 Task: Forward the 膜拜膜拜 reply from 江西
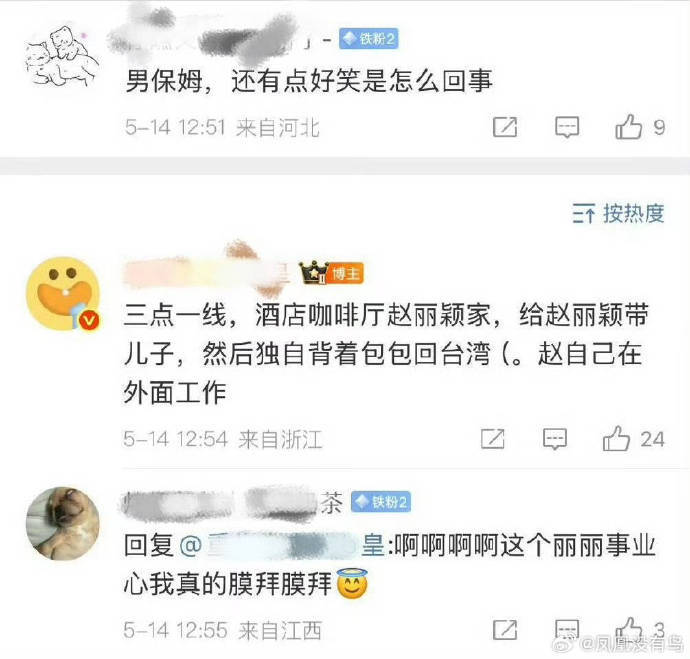pos(505,630)
